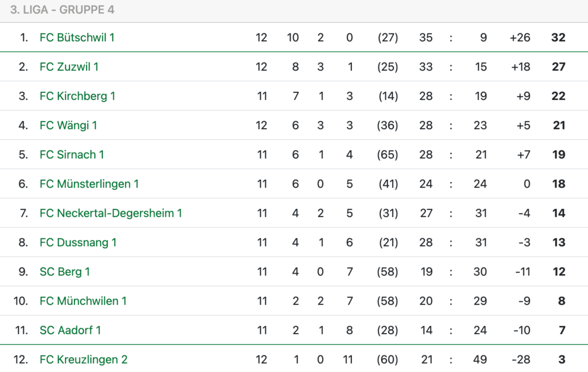Open the SC Berg 1 team link
The width and height of the screenshot is (588, 372).
click(65, 272)
